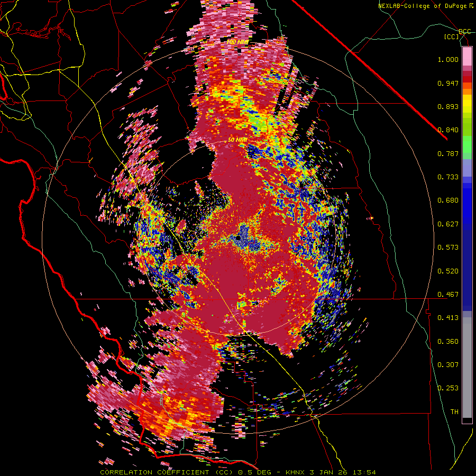Click the 0.680 color scale value
This screenshot has height=476, width=476.
pos(448,200)
